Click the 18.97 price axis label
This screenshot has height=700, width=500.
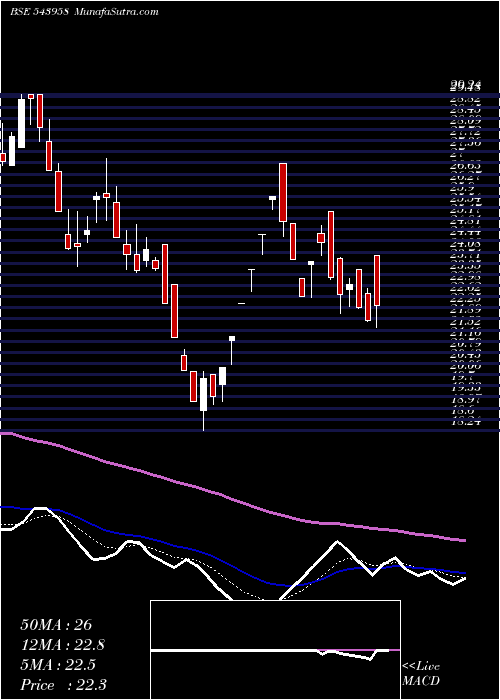465,400
